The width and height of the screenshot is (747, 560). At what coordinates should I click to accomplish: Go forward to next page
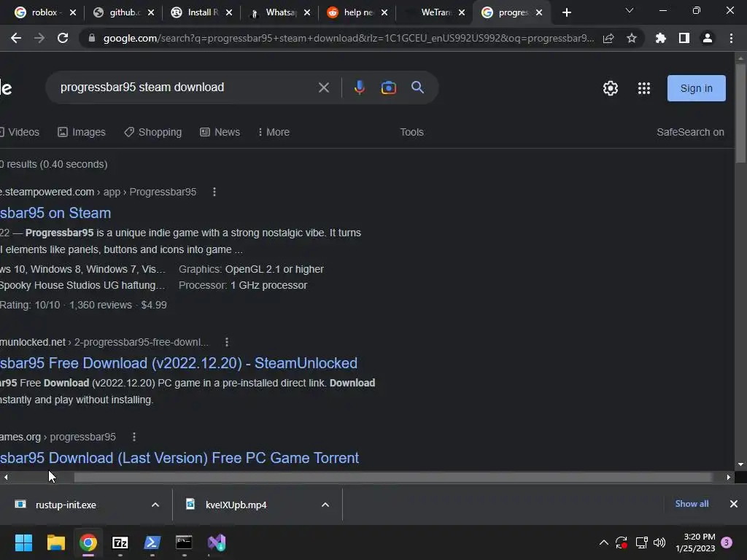coord(39,38)
